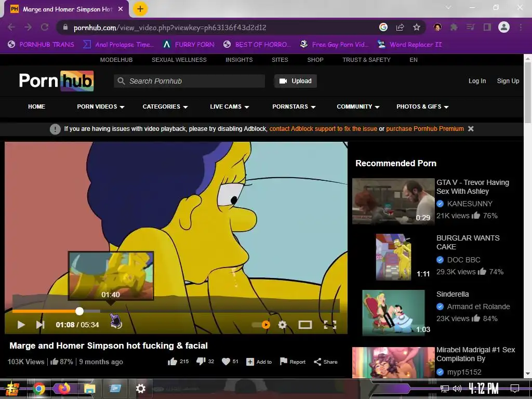Toggle the autoplay switch in player
This screenshot has height=399, width=532.
(x=261, y=325)
